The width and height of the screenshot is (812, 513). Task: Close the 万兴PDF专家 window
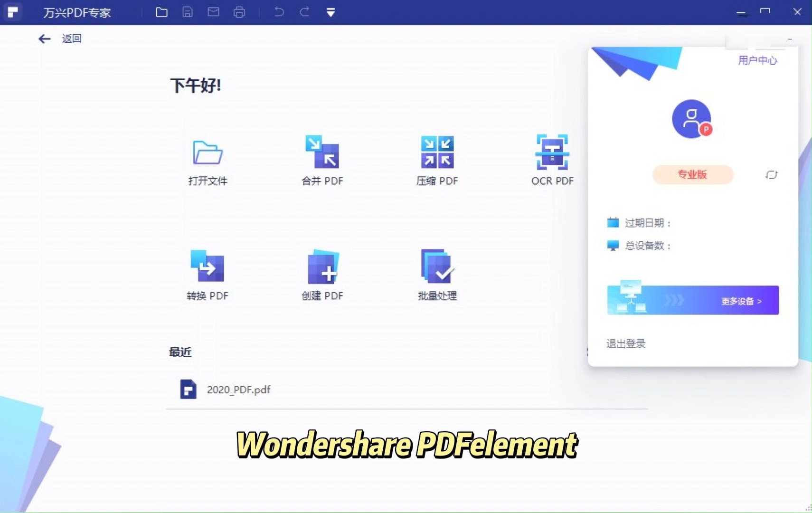(x=797, y=12)
